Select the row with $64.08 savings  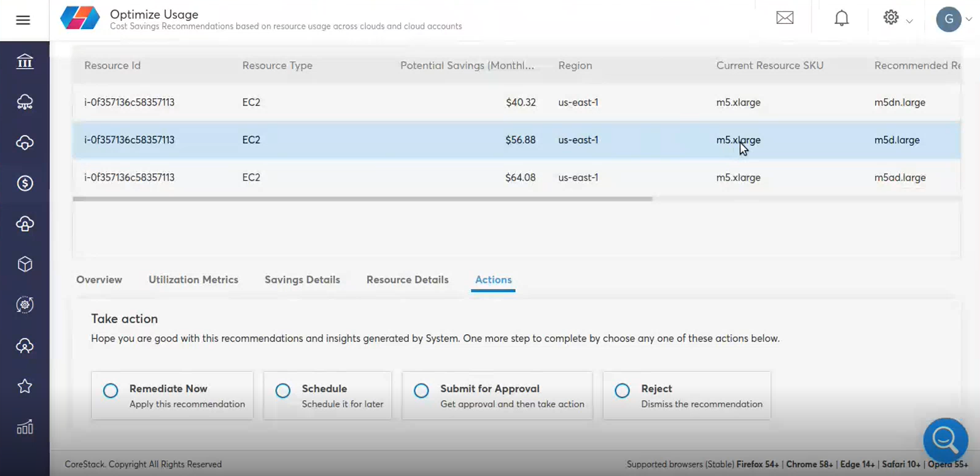coord(516,177)
